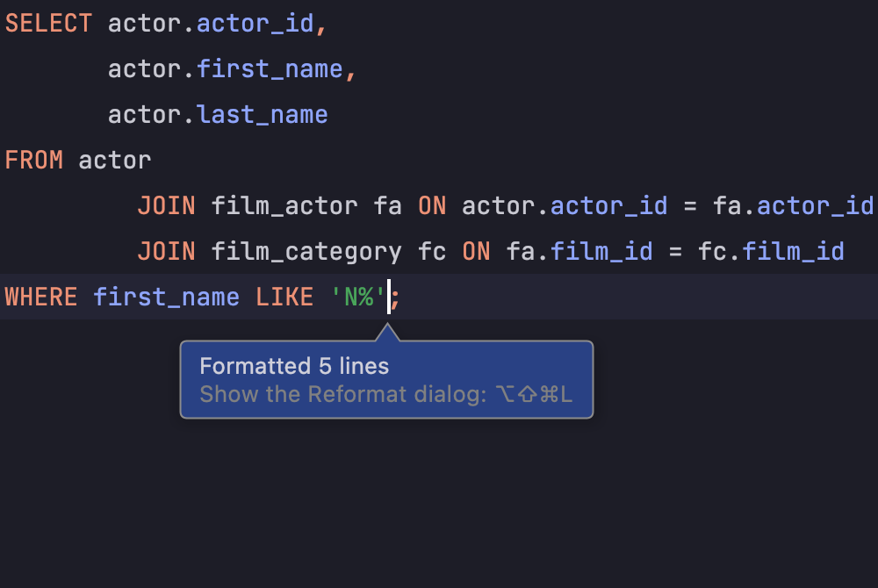Image resolution: width=878 pixels, height=588 pixels.
Task: Click the last_name column
Action: (263, 115)
